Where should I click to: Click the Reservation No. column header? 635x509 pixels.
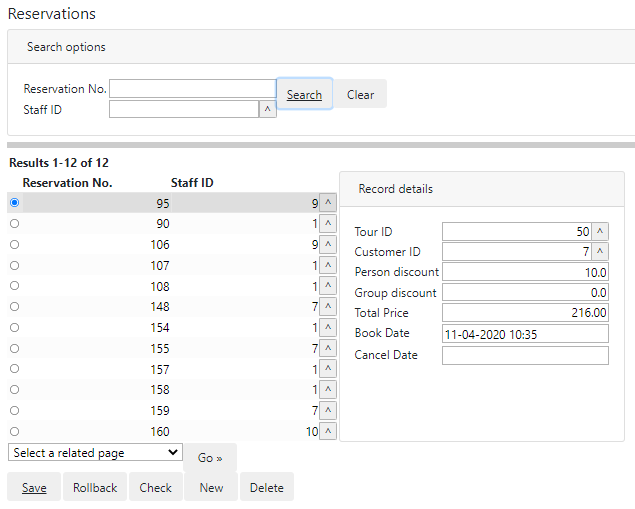click(x=68, y=183)
